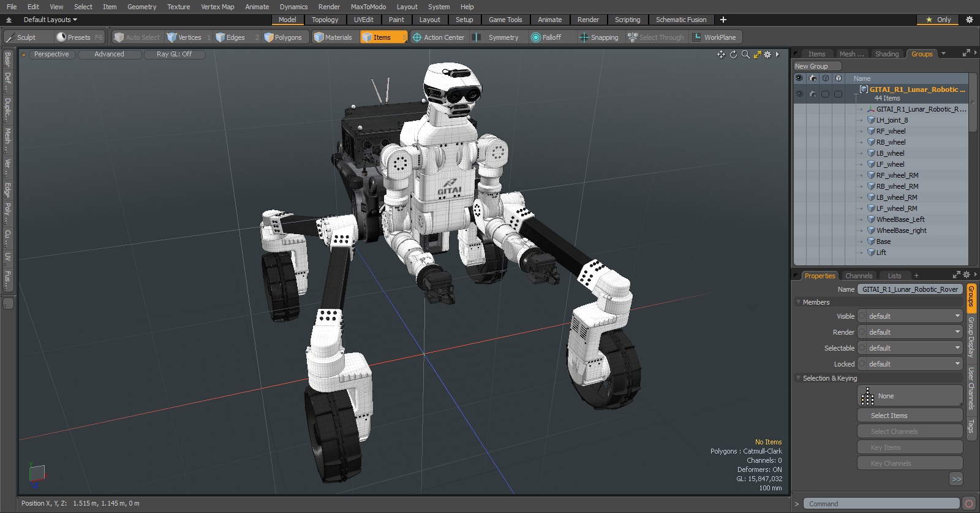Switch to the Schematic Fusion tab
This screenshot has height=513, width=980.
(x=681, y=20)
